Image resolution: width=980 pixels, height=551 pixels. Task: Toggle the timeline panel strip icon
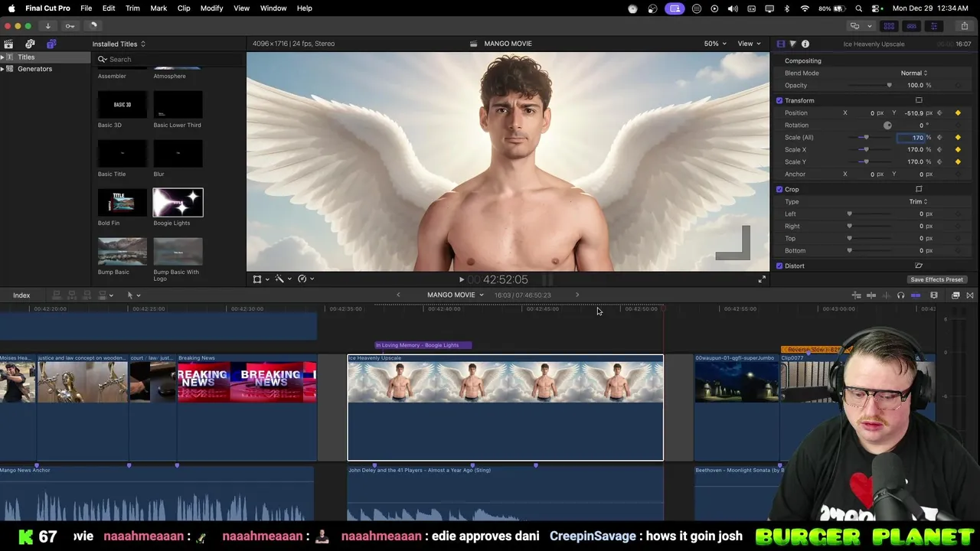coord(911,26)
